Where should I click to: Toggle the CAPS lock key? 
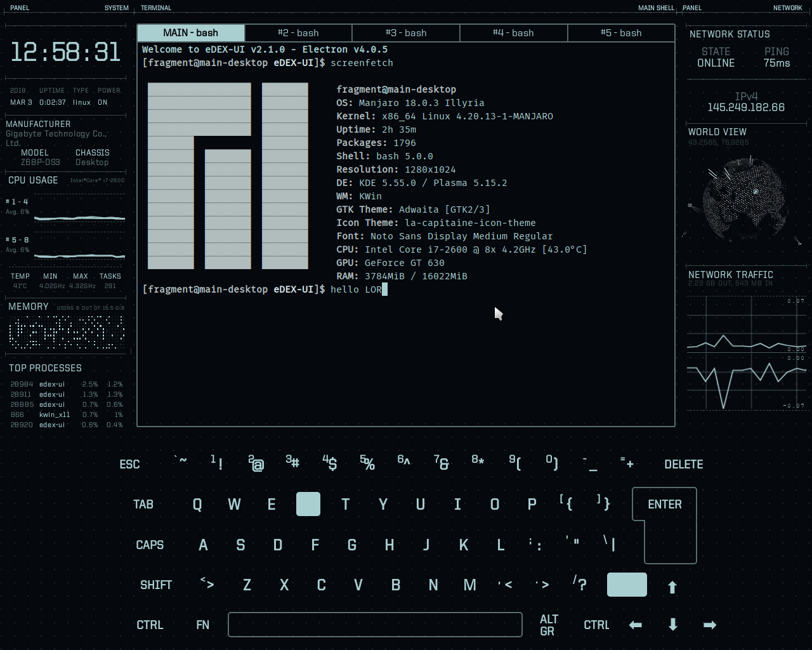(150, 545)
